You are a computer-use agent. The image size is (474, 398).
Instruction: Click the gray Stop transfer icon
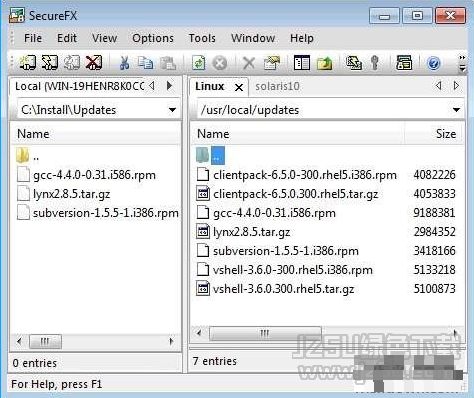point(220,63)
